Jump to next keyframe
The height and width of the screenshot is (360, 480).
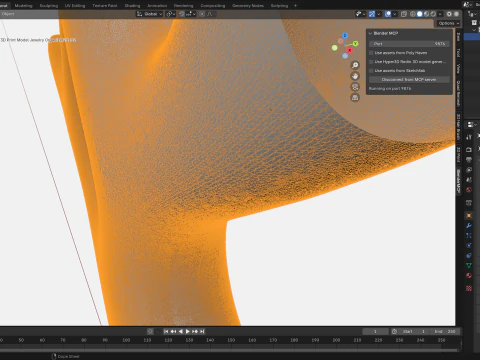coord(195,331)
